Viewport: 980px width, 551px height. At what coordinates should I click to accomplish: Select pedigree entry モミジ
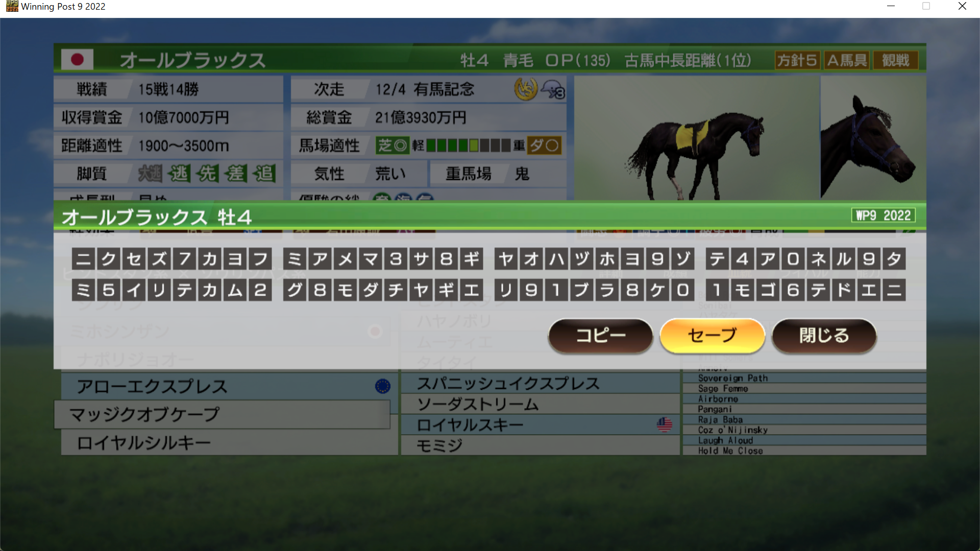coord(541,445)
